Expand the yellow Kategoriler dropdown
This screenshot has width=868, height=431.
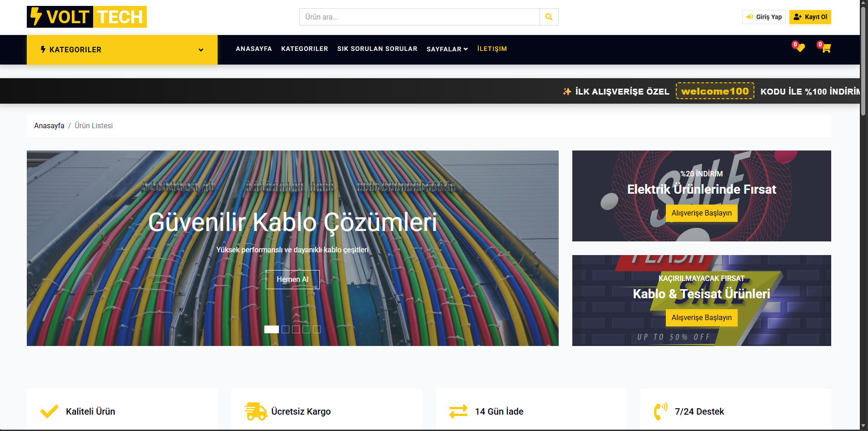pyautogui.click(x=122, y=50)
